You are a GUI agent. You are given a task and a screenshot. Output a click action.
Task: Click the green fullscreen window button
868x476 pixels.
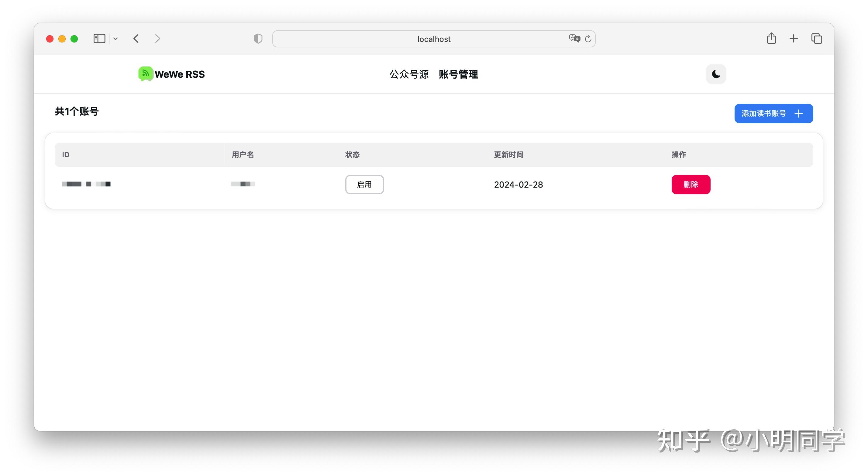pos(74,39)
